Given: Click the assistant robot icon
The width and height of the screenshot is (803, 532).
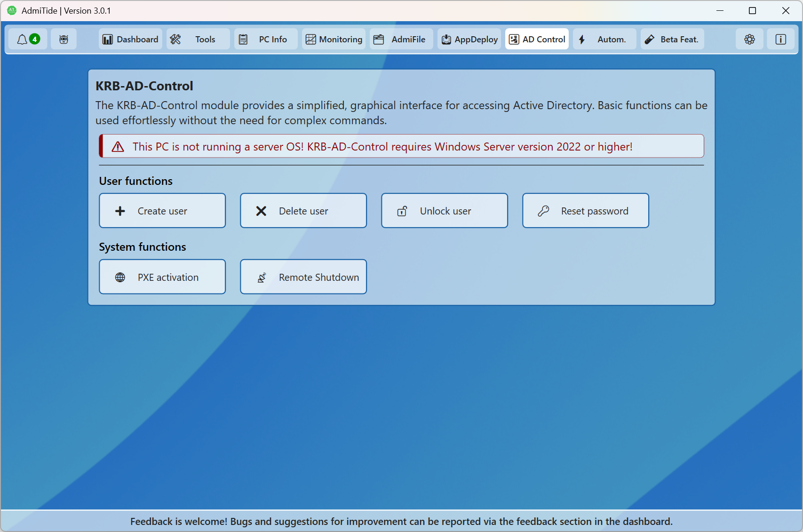Looking at the screenshot, I should [x=64, y=40].
